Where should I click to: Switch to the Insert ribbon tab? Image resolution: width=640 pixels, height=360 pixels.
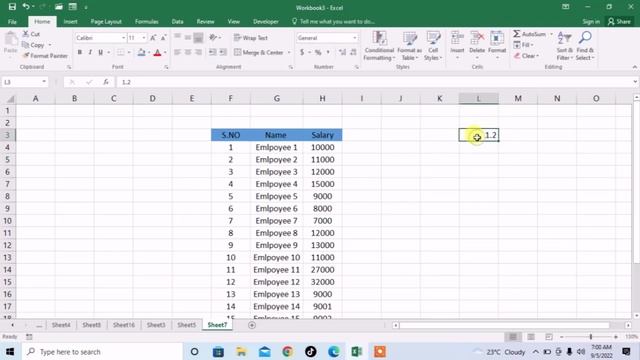tap(70, 21)
